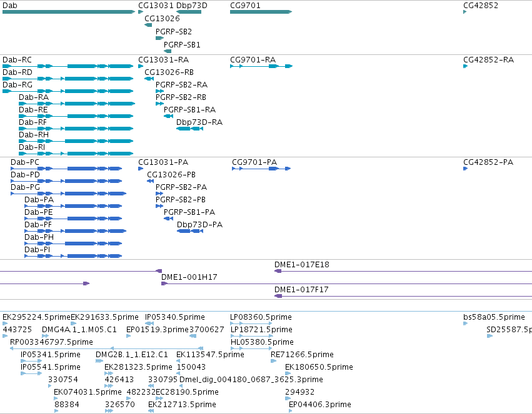Click the EK291633.5prime EST label
This screenshot has height=414, width=532.
[104, 317]
